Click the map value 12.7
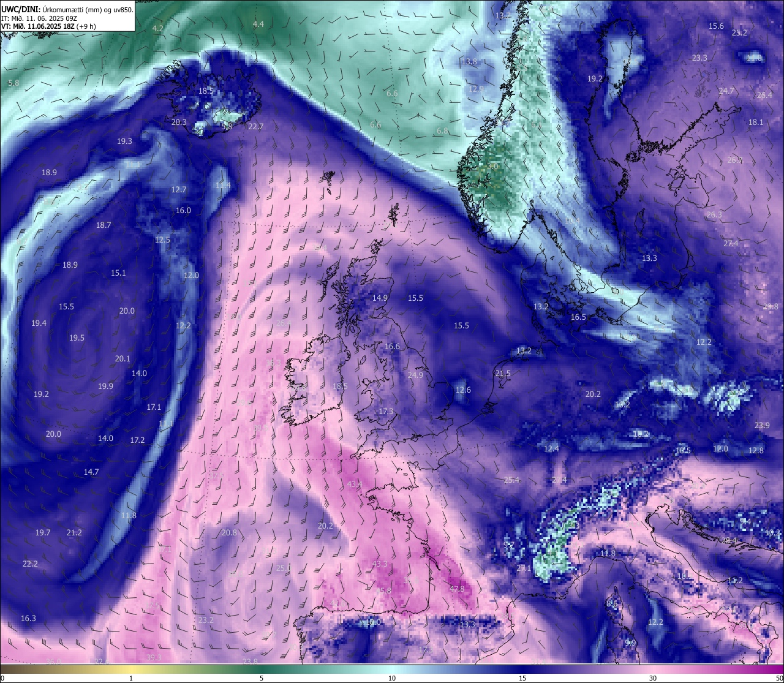 pyautogui.click(x=179, y=190)
